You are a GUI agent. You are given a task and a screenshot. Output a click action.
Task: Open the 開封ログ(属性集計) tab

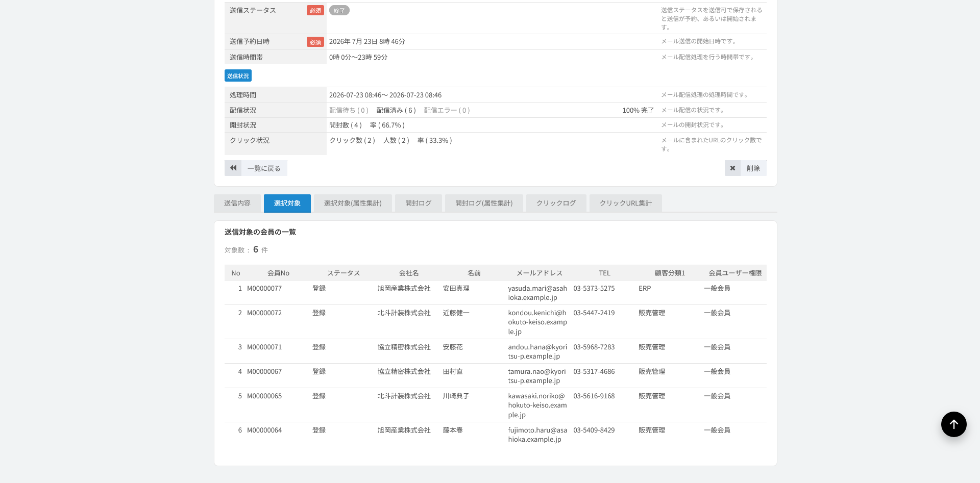pos(484,203)
